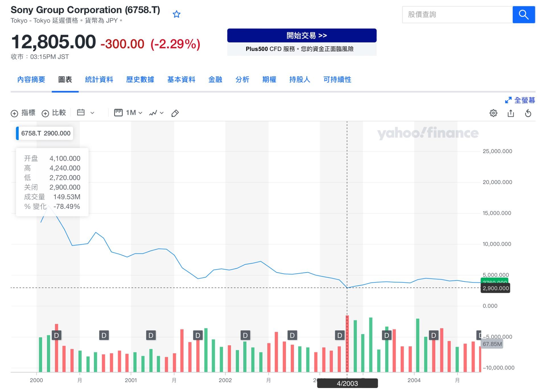Reset the chart with the undo icon
546x392 pixels.
[x=528, y=113]
